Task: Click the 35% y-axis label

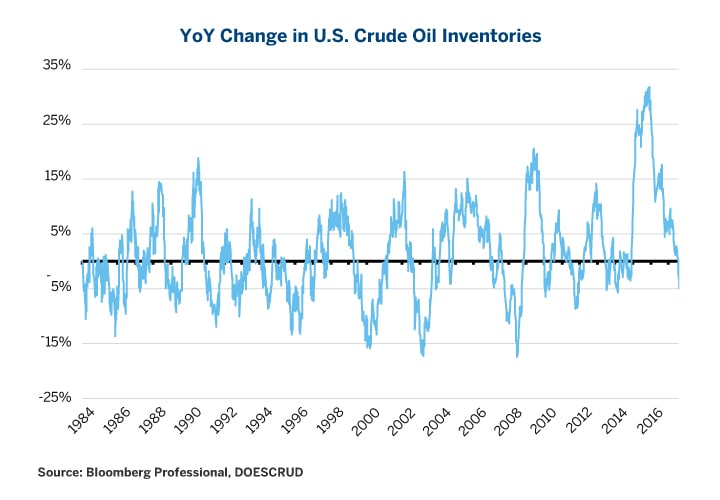Action: 57,66
